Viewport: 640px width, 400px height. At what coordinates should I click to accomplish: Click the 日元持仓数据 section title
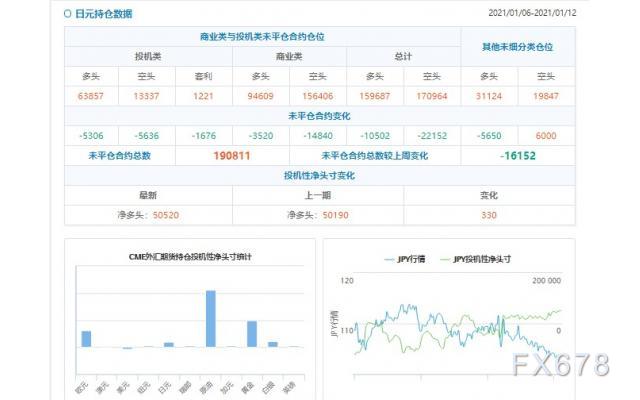point(104,14)
